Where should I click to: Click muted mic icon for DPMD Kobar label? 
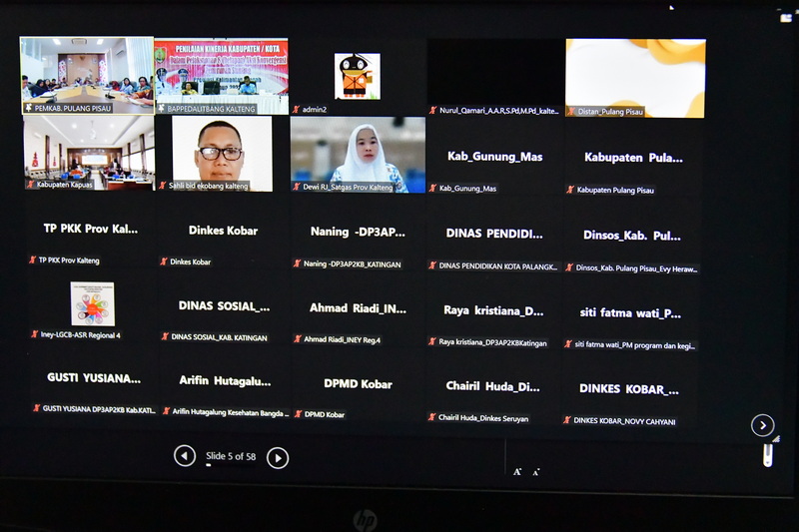tap(299, 414)
